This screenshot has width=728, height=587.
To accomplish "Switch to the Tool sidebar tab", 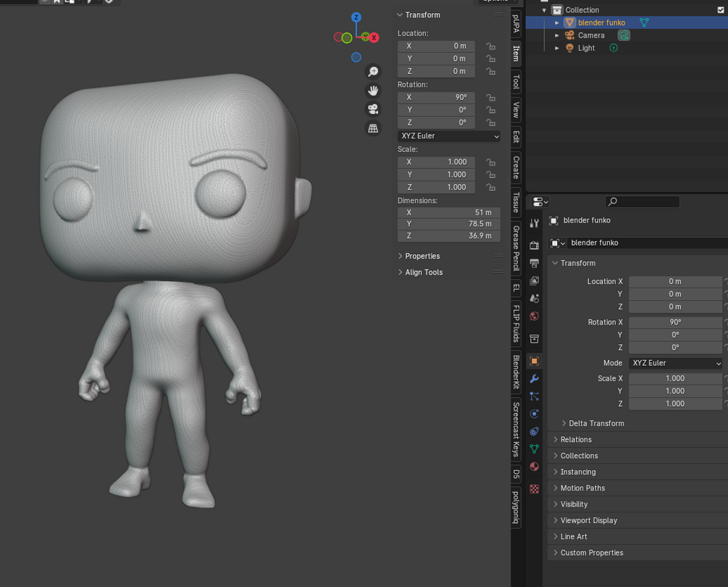I will point(516,81).
